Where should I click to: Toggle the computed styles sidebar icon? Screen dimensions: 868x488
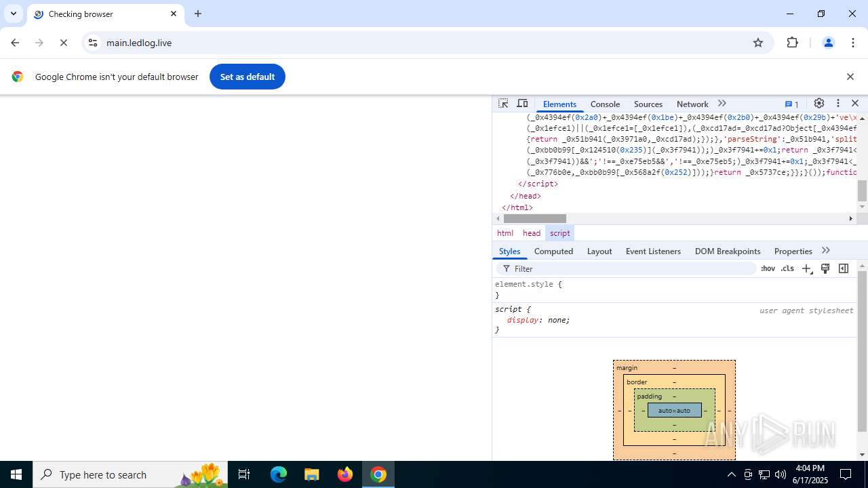[844, 269]
